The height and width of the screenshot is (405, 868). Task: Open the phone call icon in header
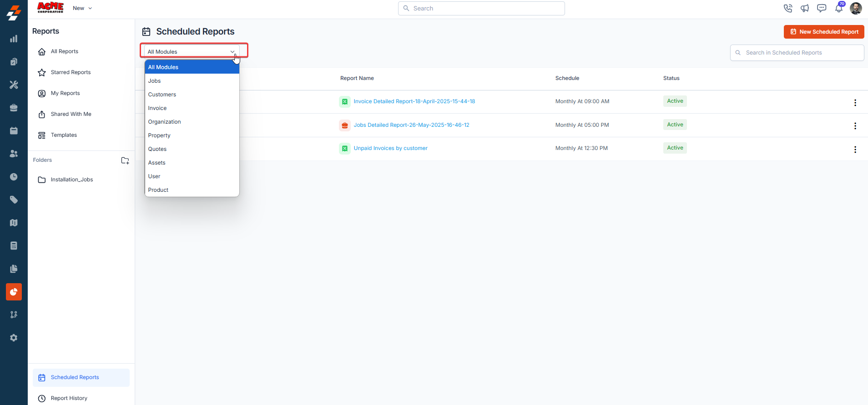[x=788, y=8]
